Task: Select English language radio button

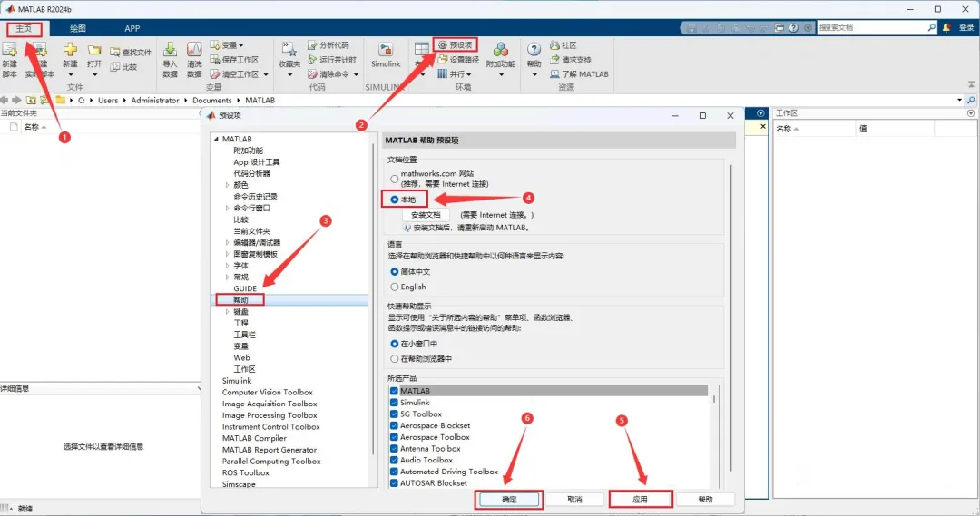Action: [395, 287]
